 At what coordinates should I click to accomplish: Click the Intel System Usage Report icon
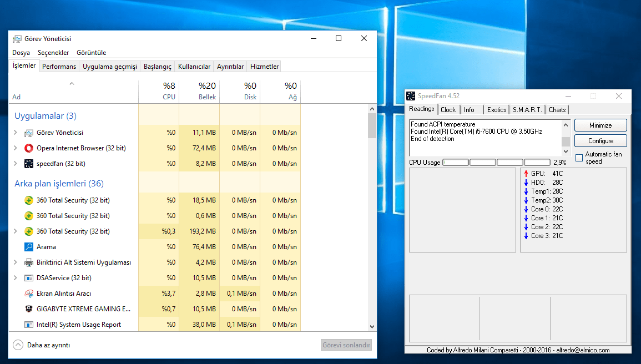[x=29, y=325]
